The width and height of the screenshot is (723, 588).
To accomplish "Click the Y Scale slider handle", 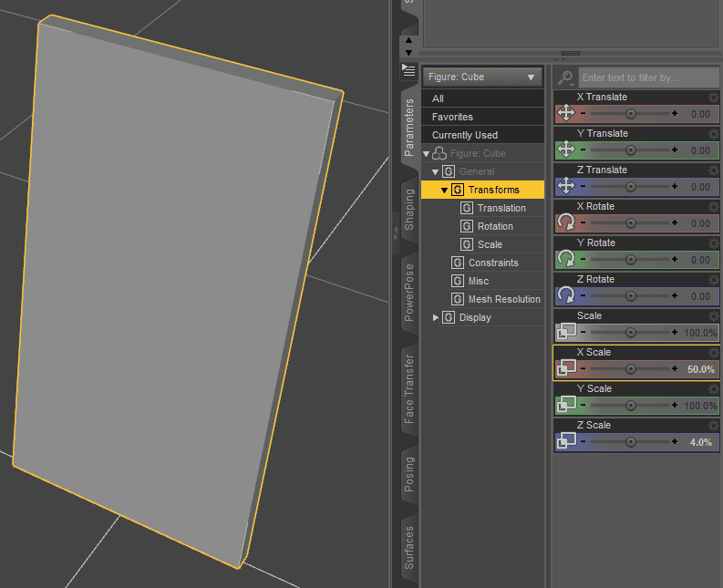I will (x=630, y=406).
